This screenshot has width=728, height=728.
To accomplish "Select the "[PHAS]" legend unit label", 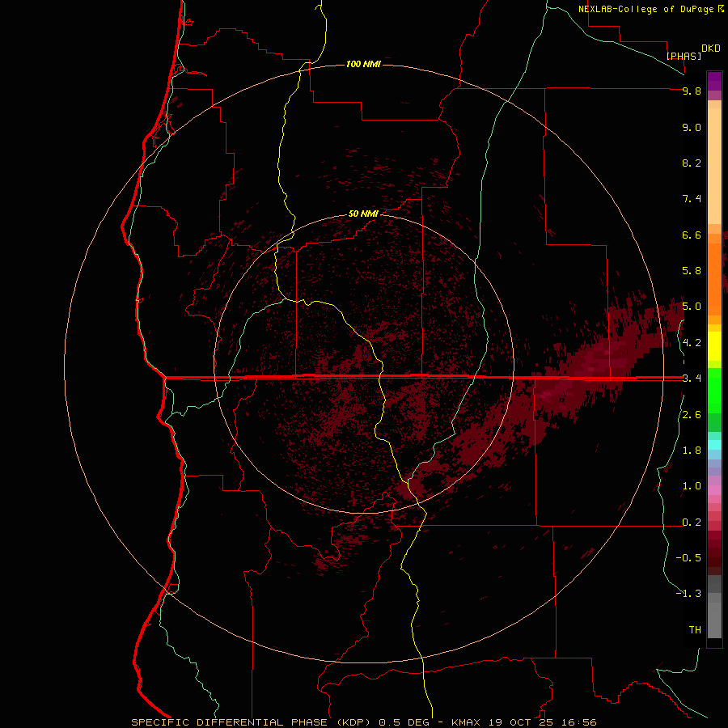I will pyautogui.click(x=684, y=56).
